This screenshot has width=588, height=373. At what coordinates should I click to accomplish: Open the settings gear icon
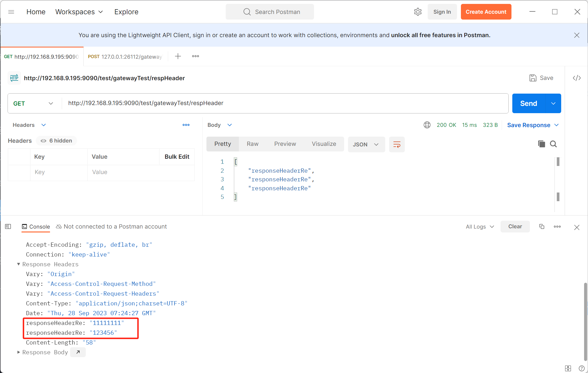point(418,12)
